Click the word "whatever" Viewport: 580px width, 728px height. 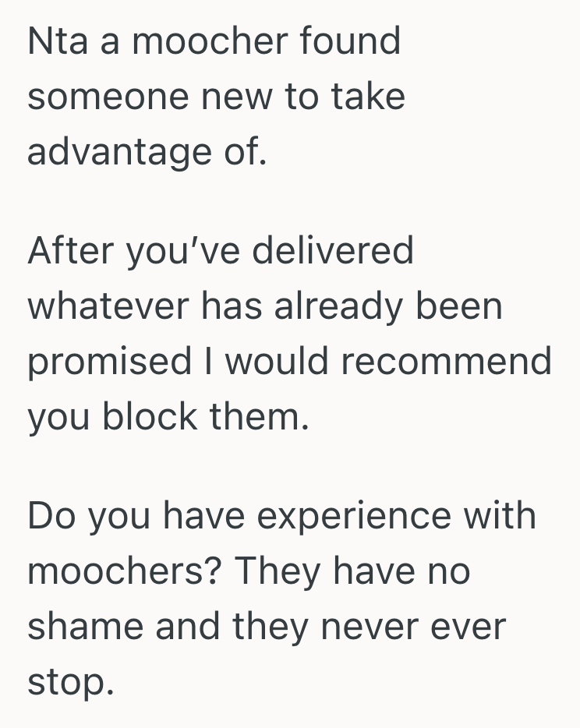(109, 306)
